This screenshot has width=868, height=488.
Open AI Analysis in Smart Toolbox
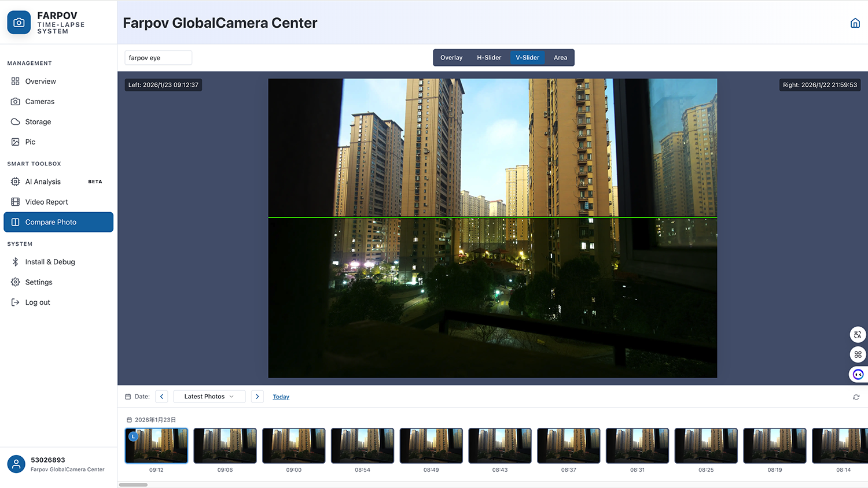tap(43, 182)
